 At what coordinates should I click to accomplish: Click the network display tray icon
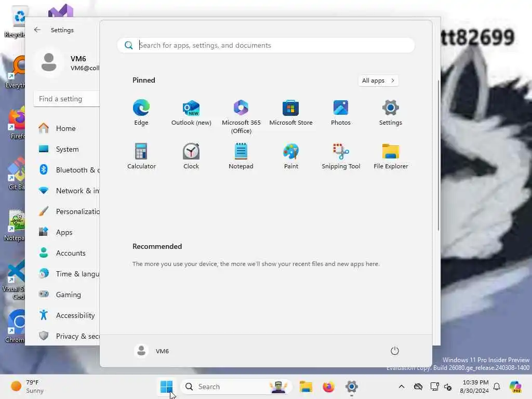[434, 387]
